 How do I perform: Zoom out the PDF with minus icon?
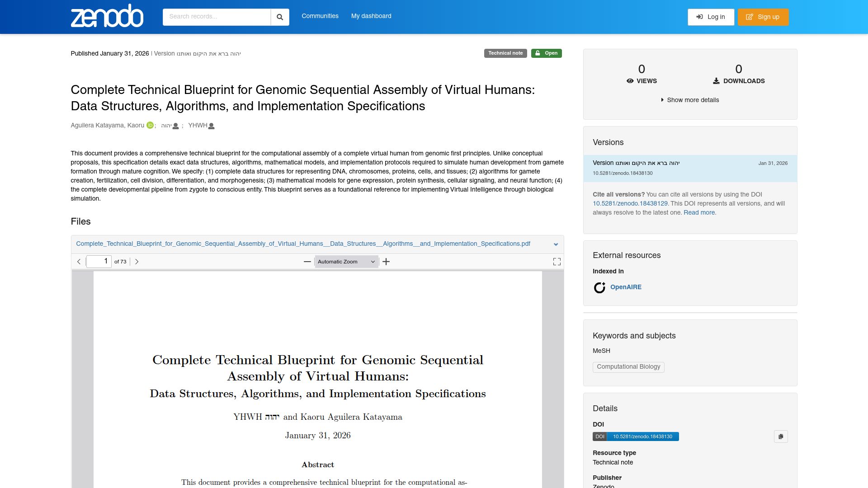pos(307,262)
